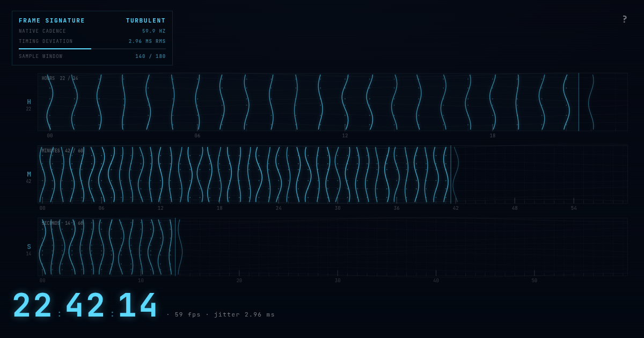Viewport: 644px width, 338px height.
Task: Click the 30 tick on seconds axis
Action: coord(338,281)
